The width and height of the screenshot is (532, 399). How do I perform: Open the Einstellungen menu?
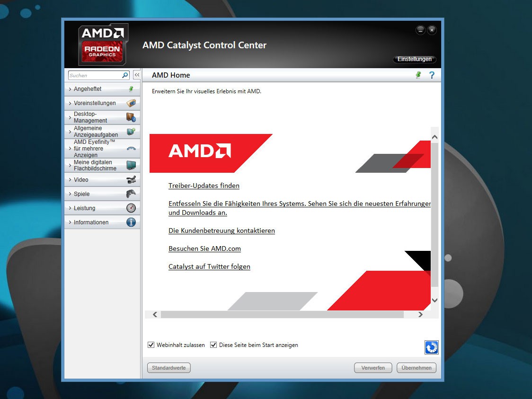coord(414,59)
